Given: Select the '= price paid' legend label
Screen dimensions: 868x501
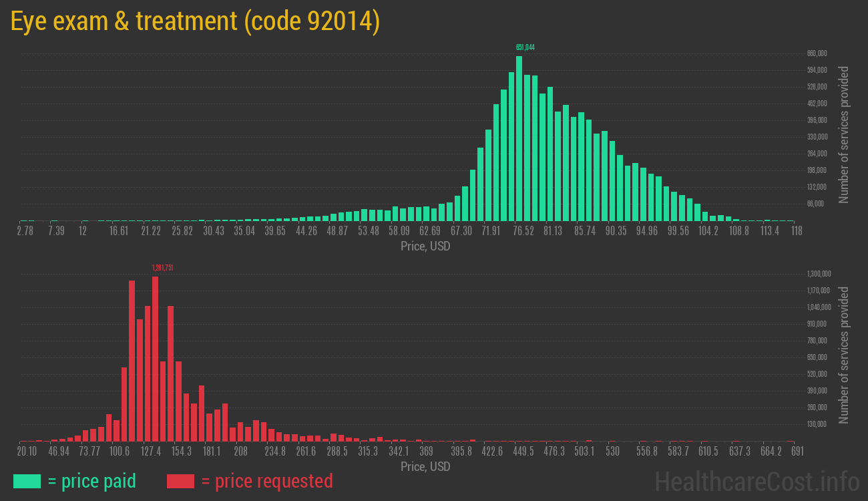Looking at the screenshot, I should click(x=92, y=481).
